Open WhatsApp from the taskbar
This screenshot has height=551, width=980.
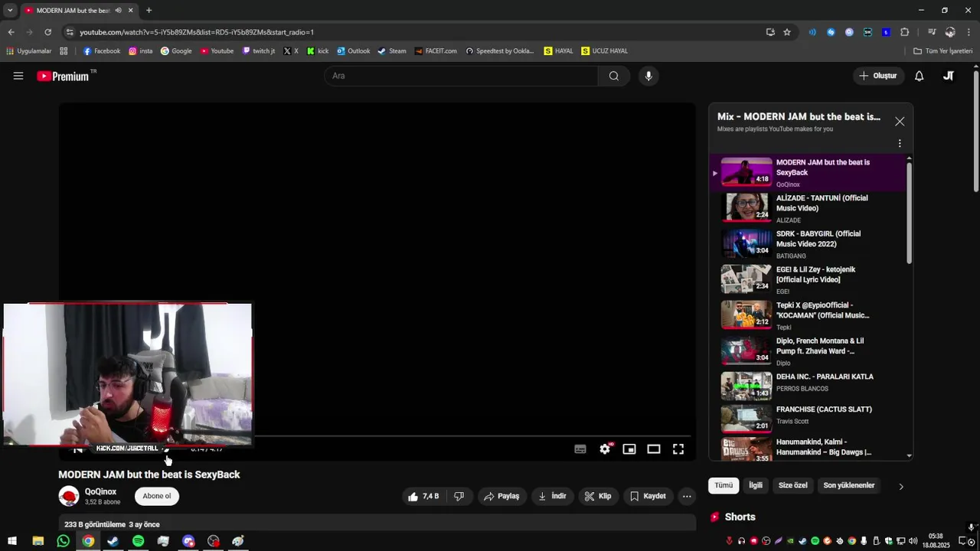[63, 541]
